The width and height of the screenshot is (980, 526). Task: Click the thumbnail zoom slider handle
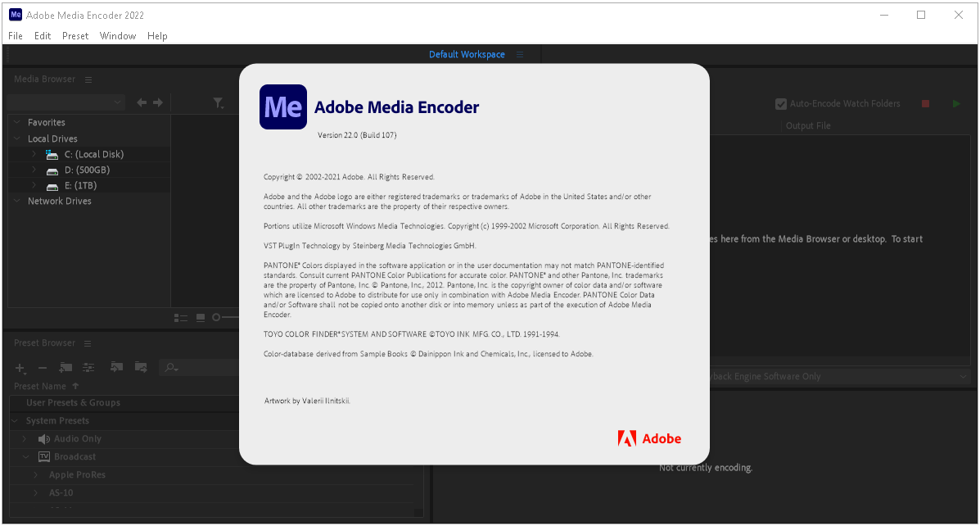point(216,318)
